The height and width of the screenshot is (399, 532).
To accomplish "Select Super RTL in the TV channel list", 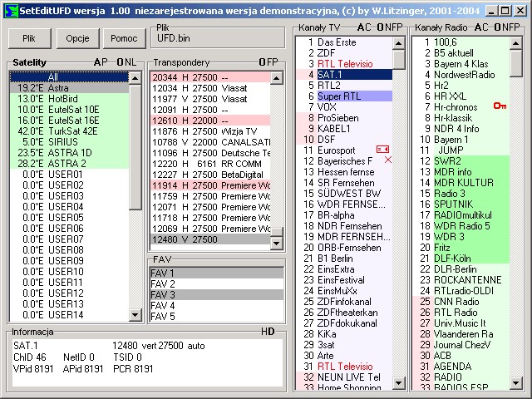I will pos(339,96).
